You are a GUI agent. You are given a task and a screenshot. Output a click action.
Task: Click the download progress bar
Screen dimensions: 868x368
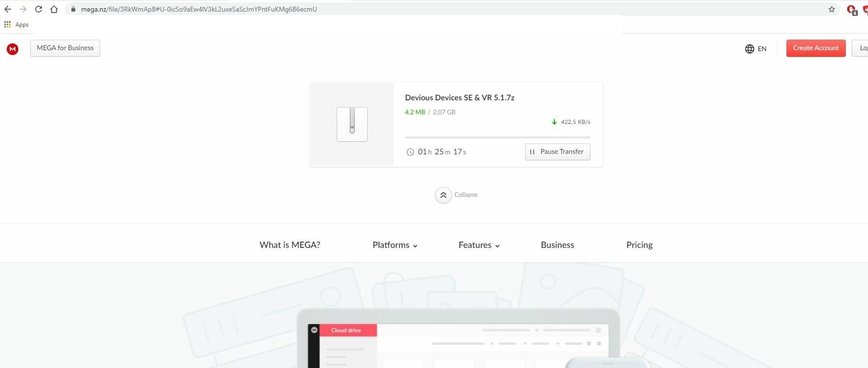point(497,137)
